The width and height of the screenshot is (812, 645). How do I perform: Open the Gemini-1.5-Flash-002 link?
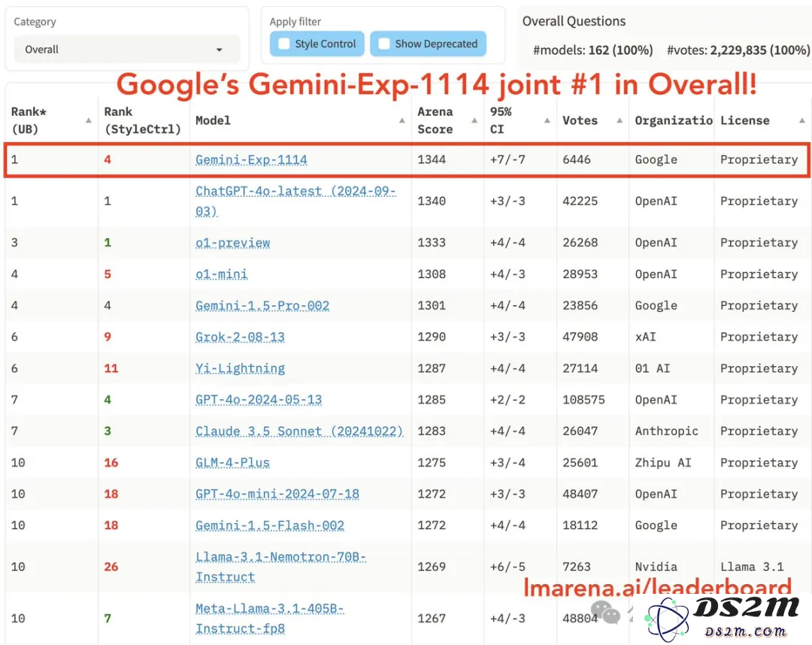(x=269, y=525)
